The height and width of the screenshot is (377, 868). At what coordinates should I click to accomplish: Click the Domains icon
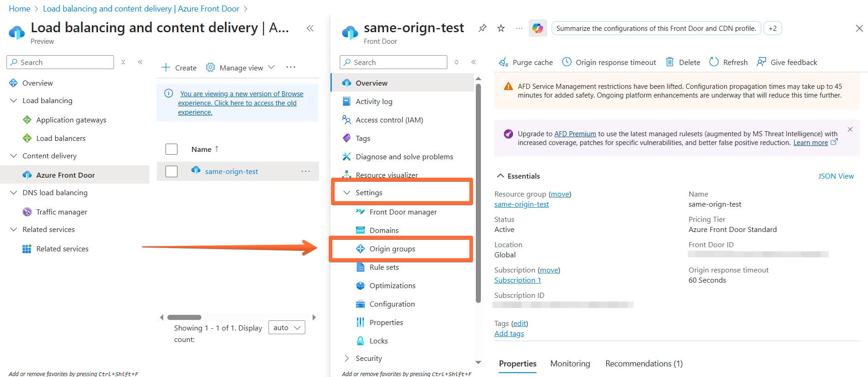click(360, 230)
